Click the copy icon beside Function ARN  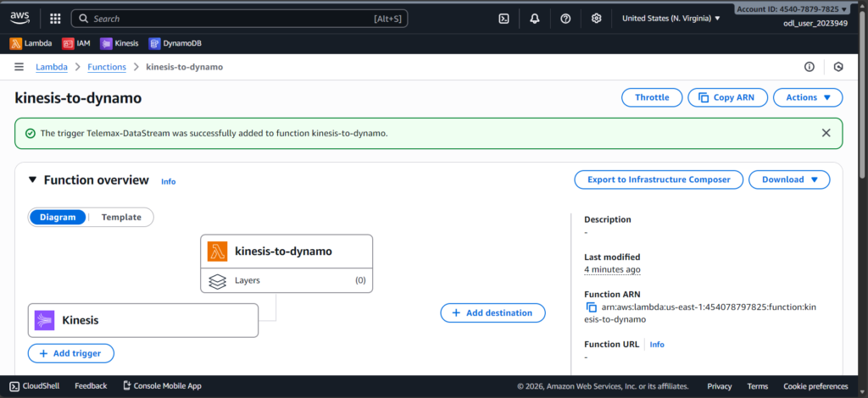592,307
